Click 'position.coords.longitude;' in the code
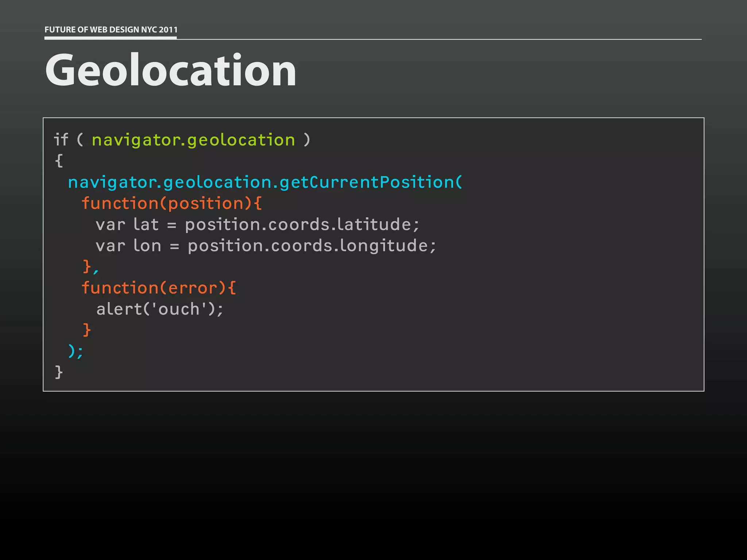Image resolution: width=747 pixels, height=560 pixels. [312, 246]
